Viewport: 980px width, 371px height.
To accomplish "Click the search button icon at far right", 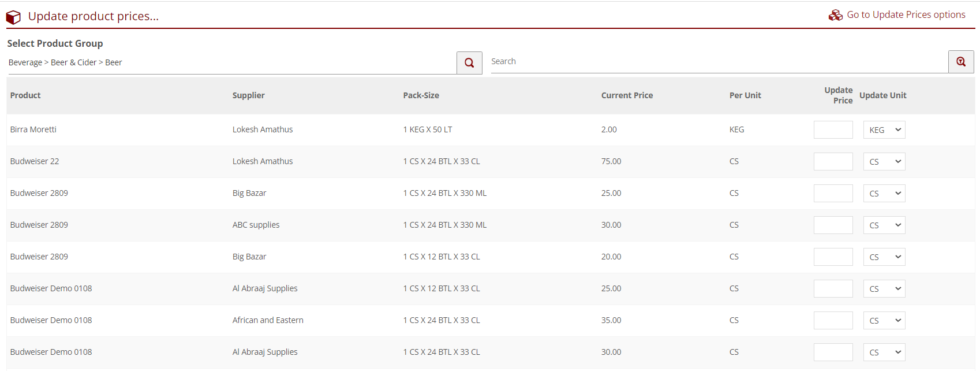I will (x=961, y=62).
